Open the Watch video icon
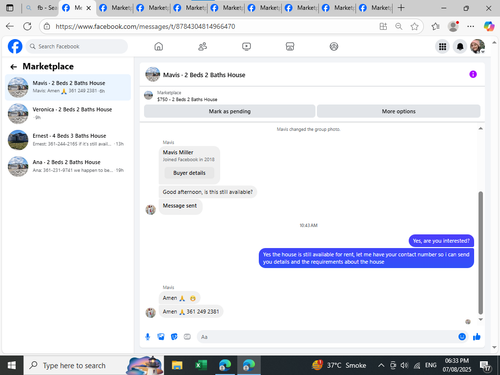 pyautogui.click(x=246, y=46)
